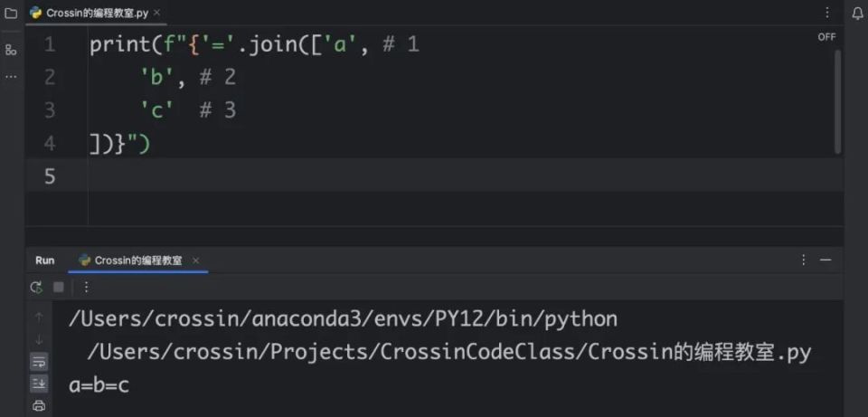Click the '# 3' comment

pos(218,110)
